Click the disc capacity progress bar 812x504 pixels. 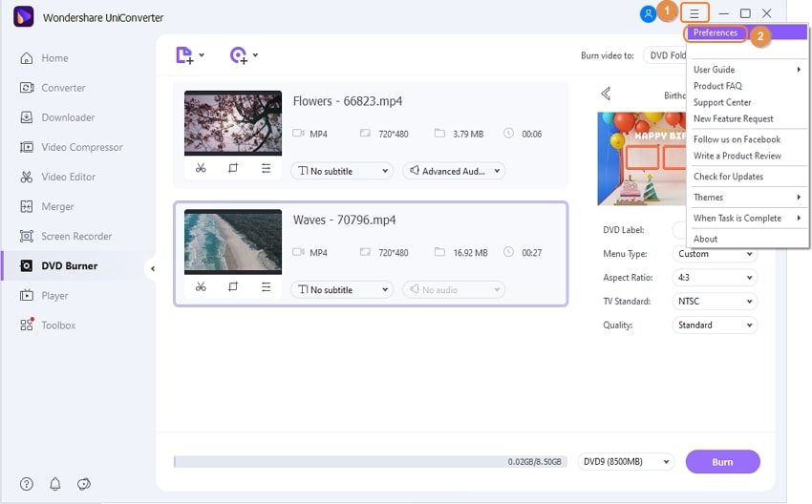[x=371, y=462]
